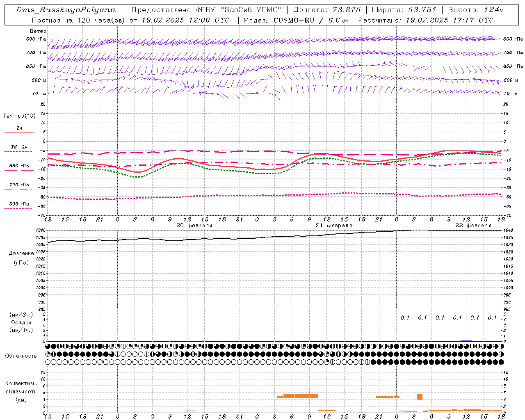Click the longitude value Долгота: 73.875

(x=327, y=10)
